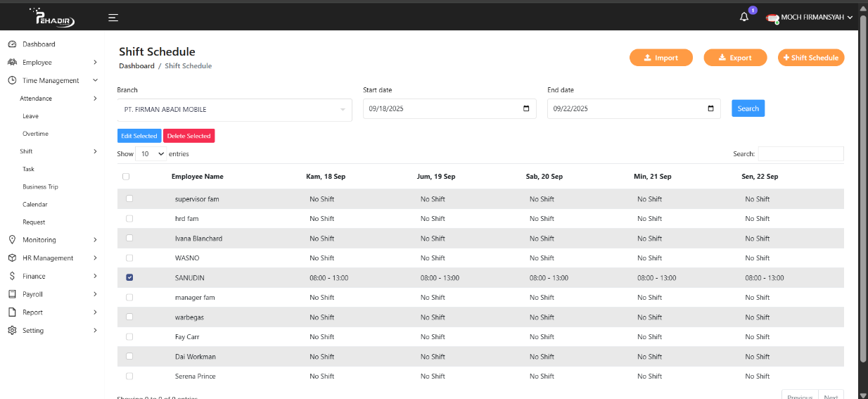The width and height of the screenshot is (868, 399).
Task: Expand the Shift submenu chevron
Action: (95, 151)
